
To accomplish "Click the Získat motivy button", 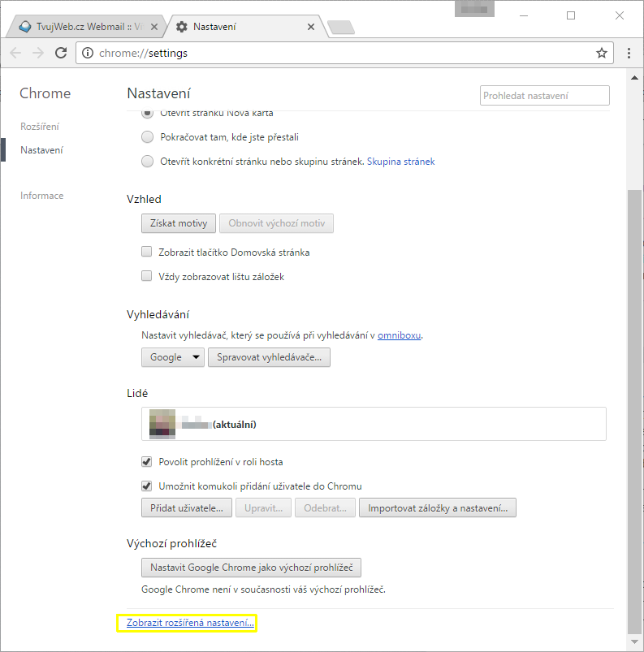I will coord(179,223).
